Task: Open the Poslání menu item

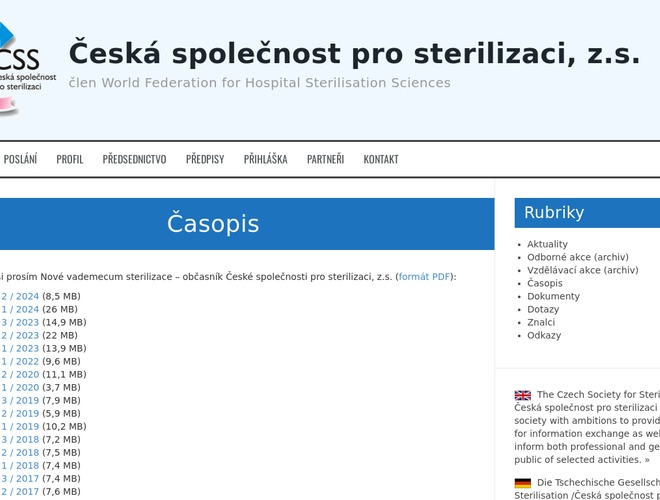Action: point(20,159)
